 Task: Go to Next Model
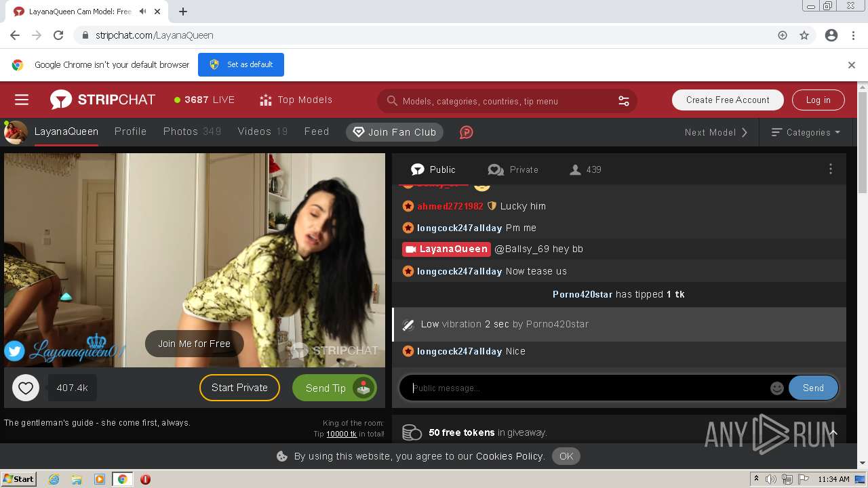point(716,132)
